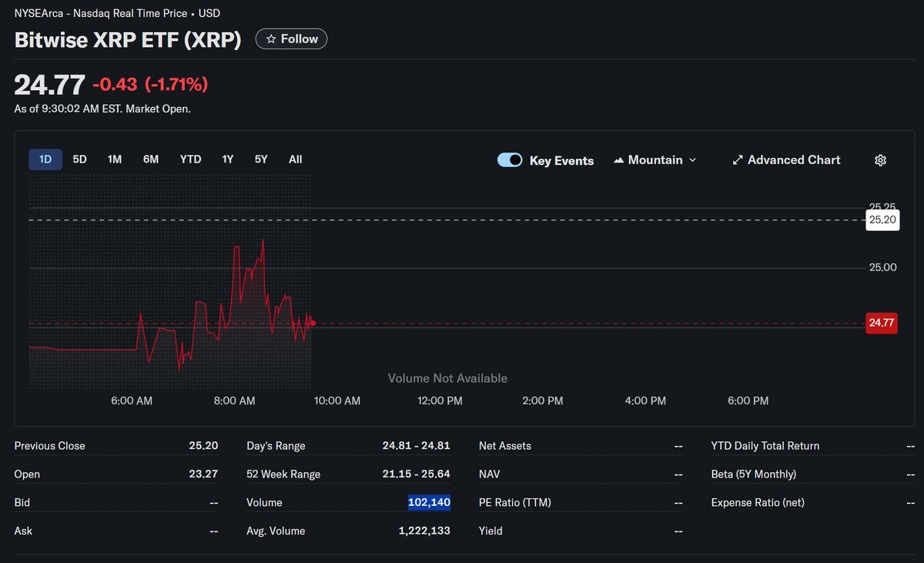This screenshot has height=563, width=924.
Task: Click the 12:00 PM axis label
Action: point(440,400)
